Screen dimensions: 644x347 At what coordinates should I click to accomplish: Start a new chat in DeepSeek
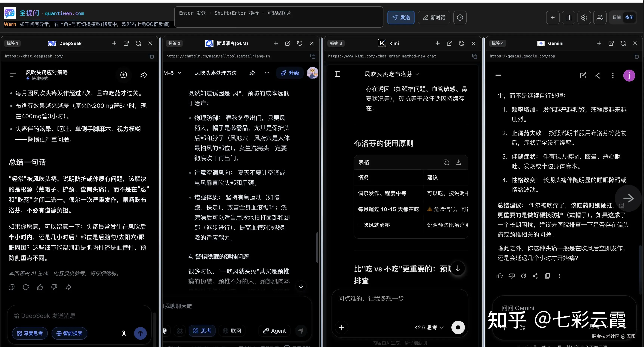[123, 75]
